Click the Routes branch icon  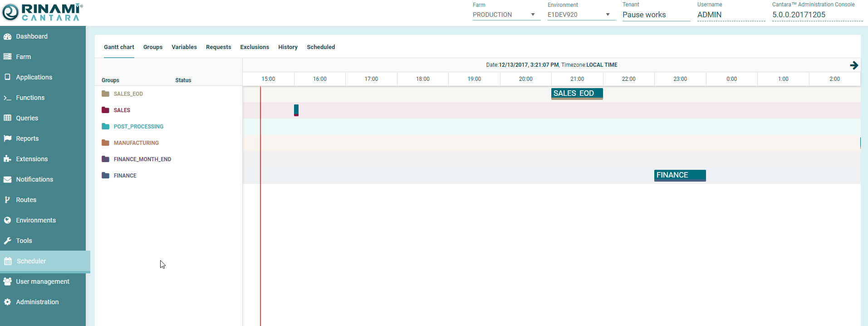8,200
